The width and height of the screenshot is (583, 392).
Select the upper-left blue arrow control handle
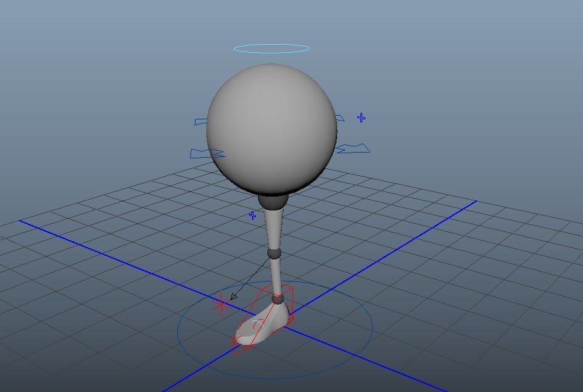click(x=201, y=120)
